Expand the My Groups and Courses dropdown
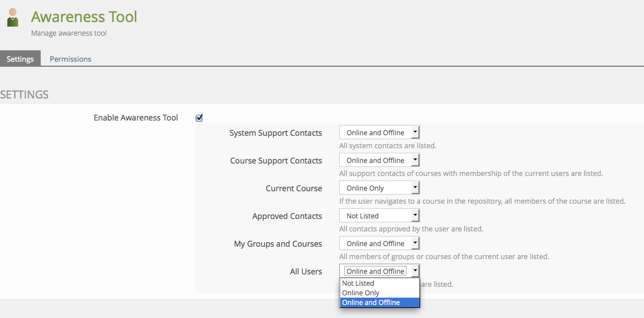644x318 pixels. (x=379, y=243)
